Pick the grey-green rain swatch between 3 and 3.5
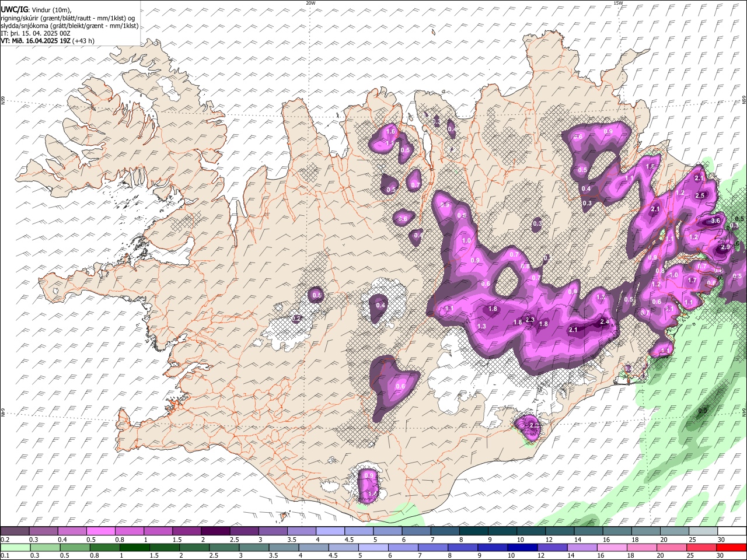The height and width of the screenshot is (560, 747). point(254,547)
